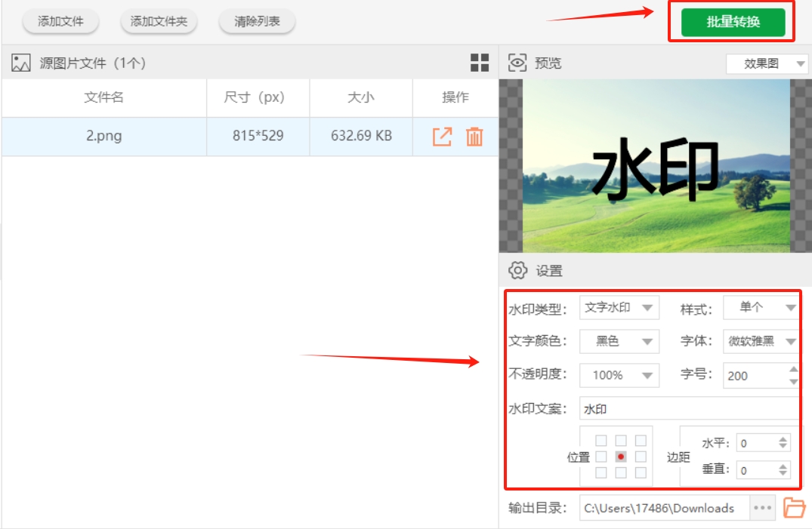Click the 操作 column header
The image size is (812, 529).
click(x=455, y=97)
